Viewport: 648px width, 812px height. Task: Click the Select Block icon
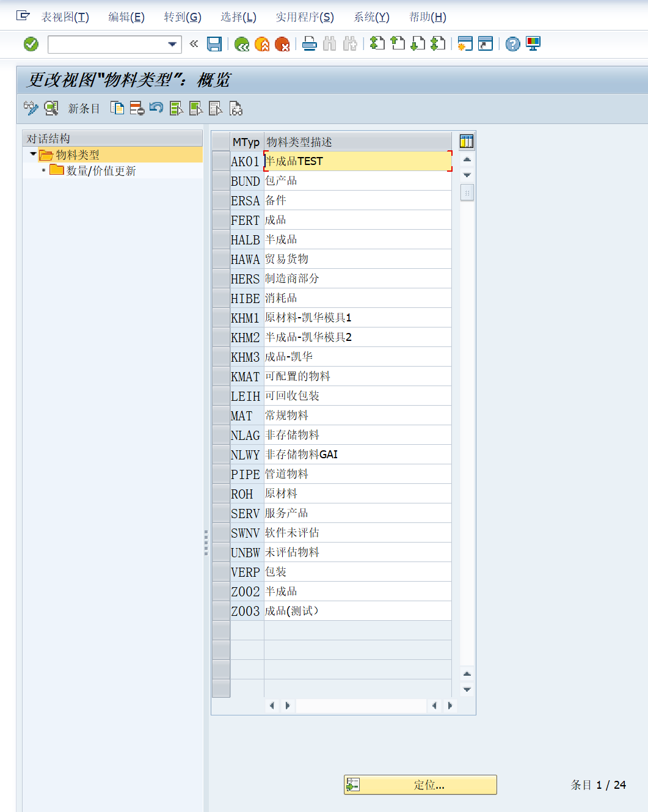(196, 108)
